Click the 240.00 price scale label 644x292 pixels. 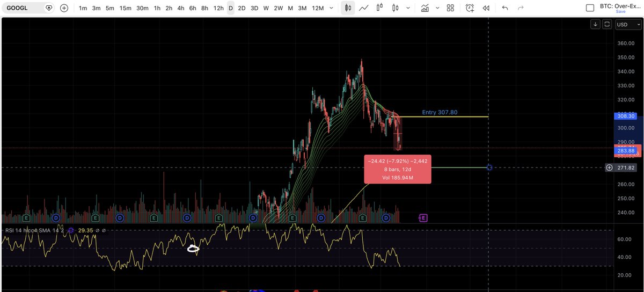coord(626,213)
